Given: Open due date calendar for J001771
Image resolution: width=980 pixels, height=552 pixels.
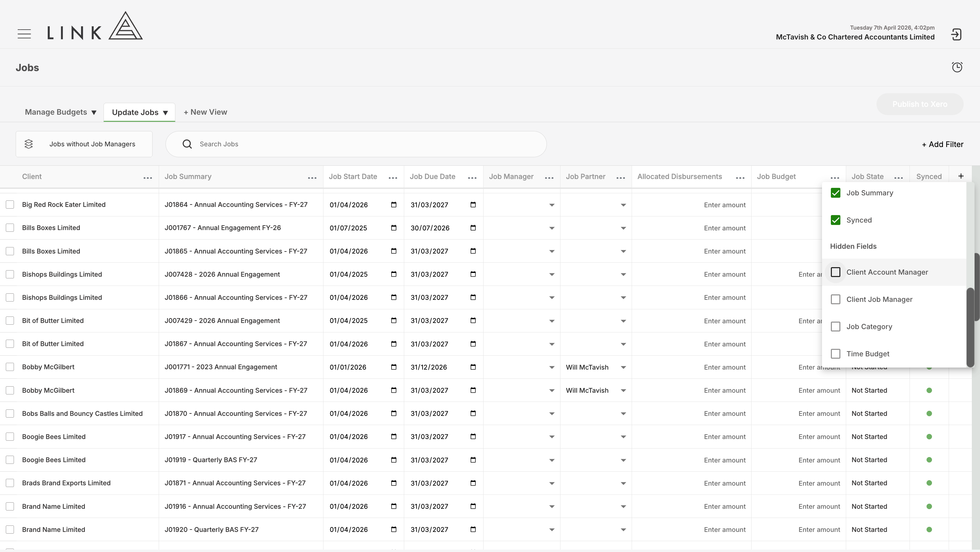Looking at the screenshot, I should [473, 367].
